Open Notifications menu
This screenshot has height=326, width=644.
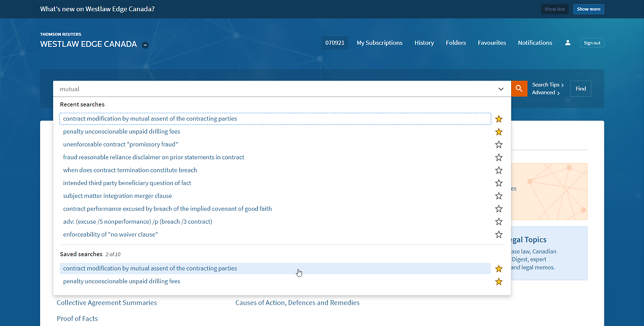(535, 43)
